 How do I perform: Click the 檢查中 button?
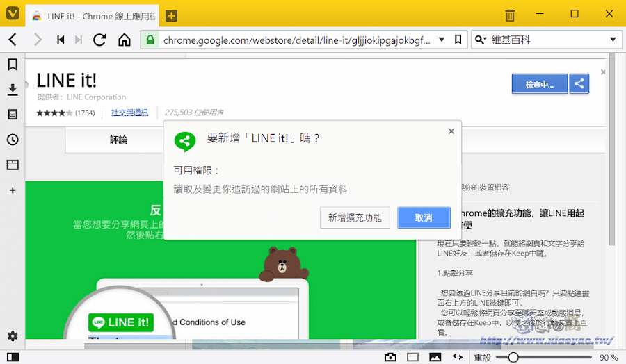(x=539, y=84)
